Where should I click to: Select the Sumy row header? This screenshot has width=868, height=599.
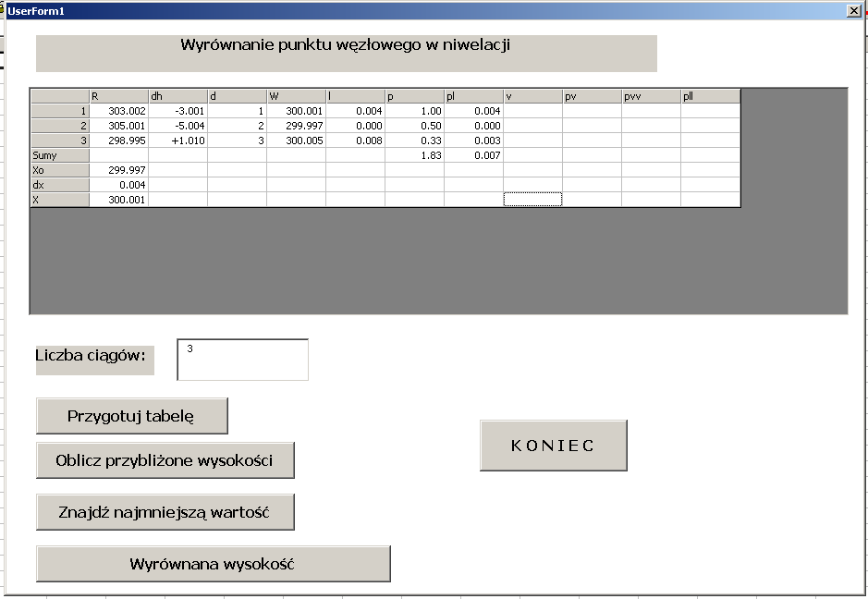(x=60, y=155)
